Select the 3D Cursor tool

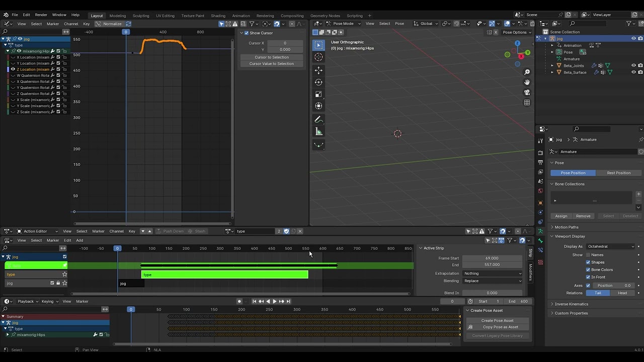point(318,57)
